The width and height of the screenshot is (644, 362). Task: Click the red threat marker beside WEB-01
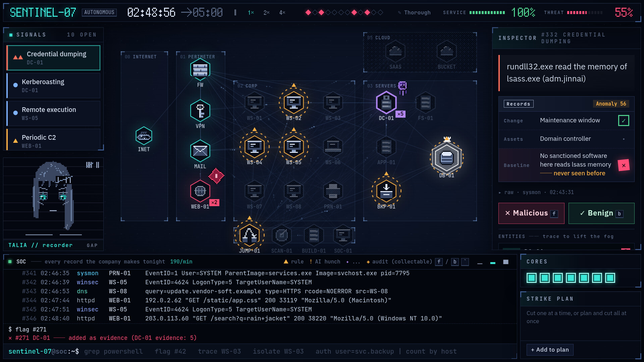pyautogui.click(x=216, y=176)
